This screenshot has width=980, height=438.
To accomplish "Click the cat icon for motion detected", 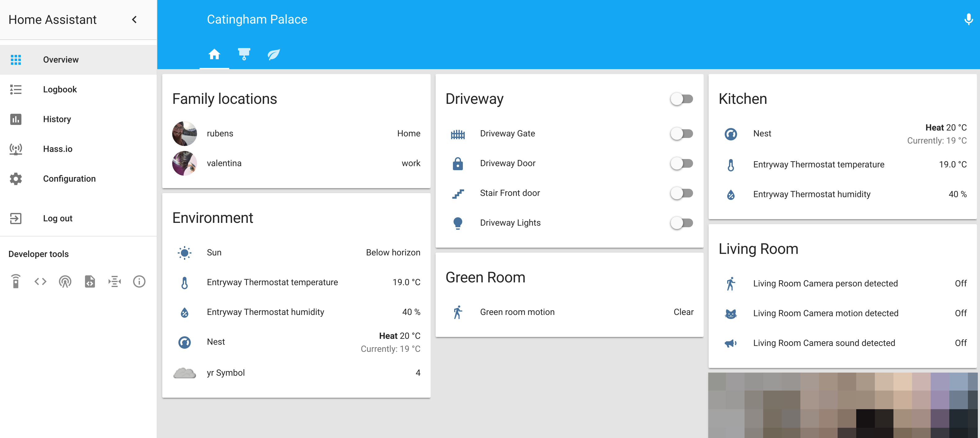I will click(x=731, y=314).
